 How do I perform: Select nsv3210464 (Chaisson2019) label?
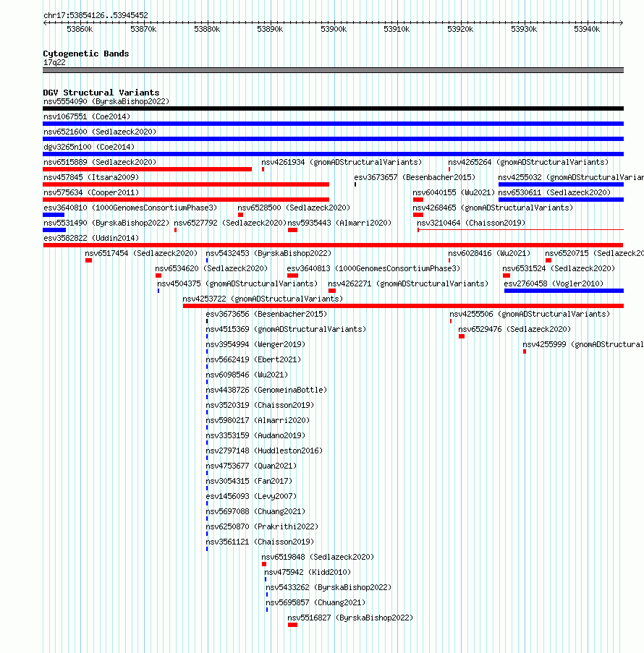point(471,223)
